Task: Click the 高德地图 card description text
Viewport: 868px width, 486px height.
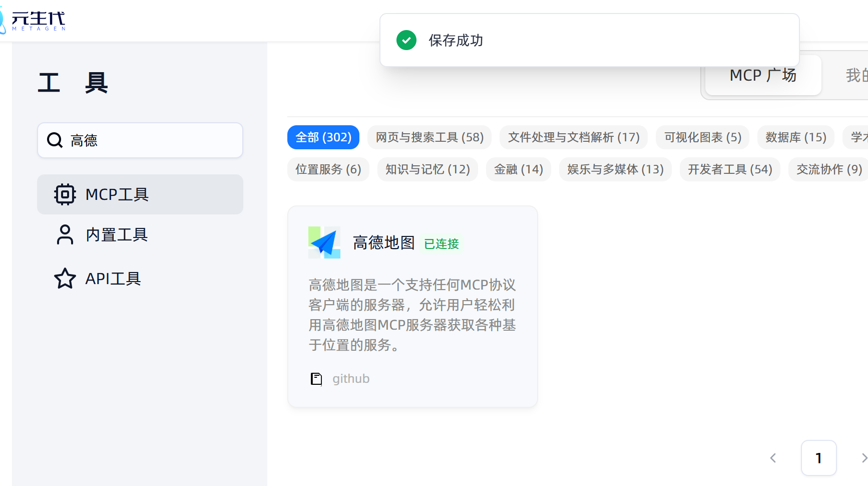Action: point(412,315)
